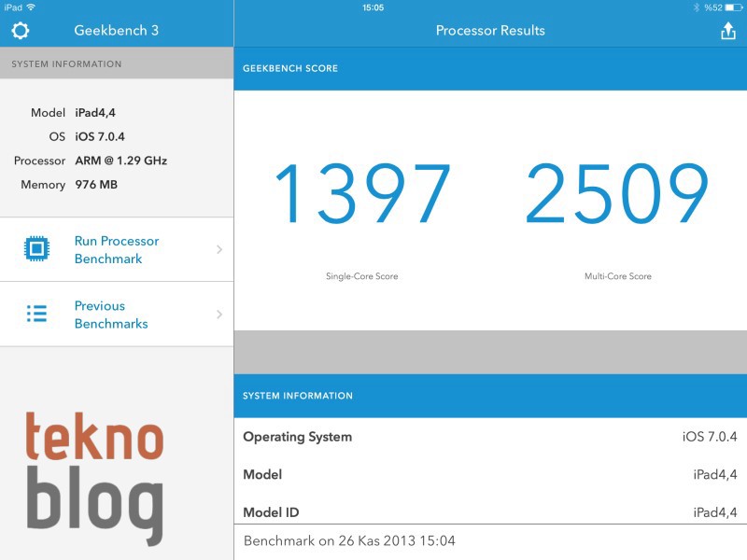747x560 pixels.
Task: Expand Previous Benchmarks chevron
Action: pyautogui.click(x=219, y=315)
